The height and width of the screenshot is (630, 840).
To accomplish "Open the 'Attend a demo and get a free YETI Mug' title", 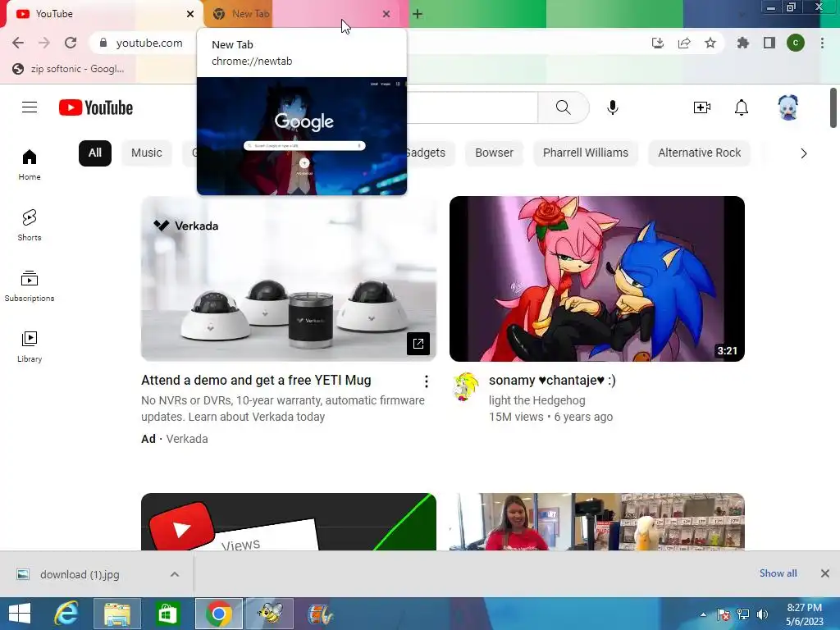I will 256,381.
